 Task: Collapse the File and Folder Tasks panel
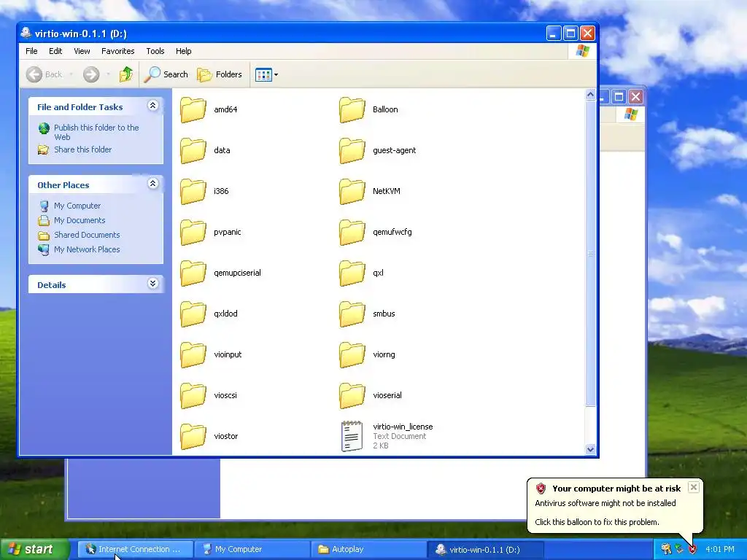[153, 106]
